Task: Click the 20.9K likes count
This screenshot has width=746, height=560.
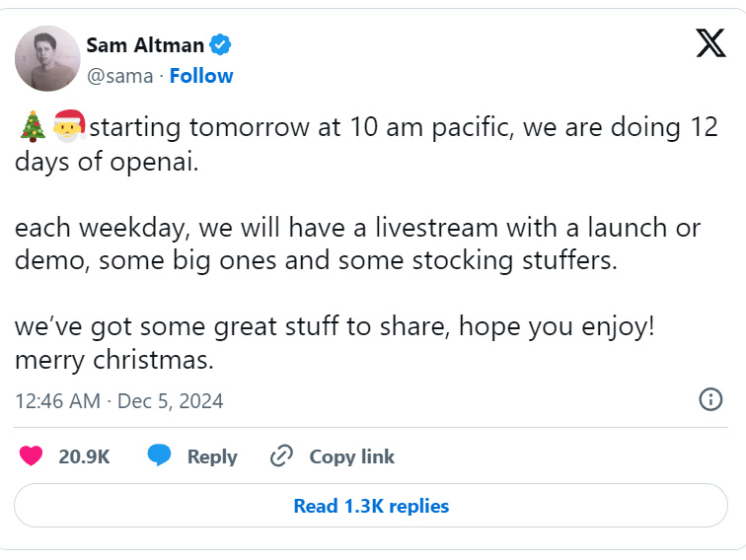Action: pos(84,456)
